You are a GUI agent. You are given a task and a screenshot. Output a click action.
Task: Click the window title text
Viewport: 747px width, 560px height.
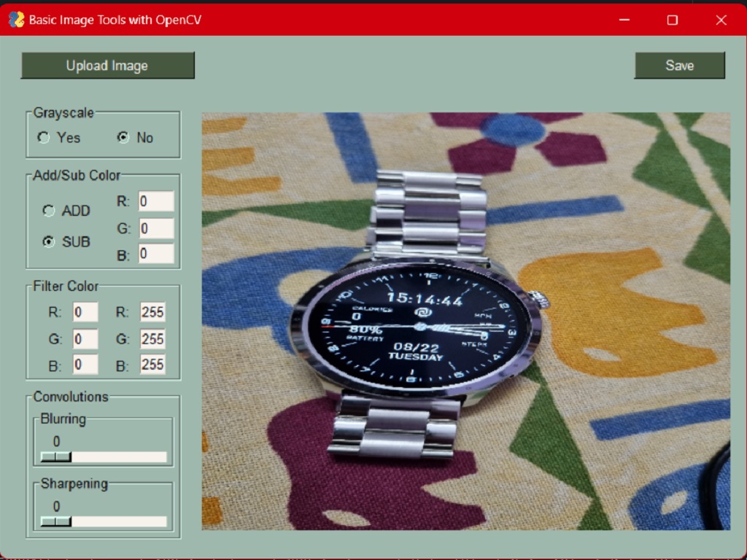[x=115, y=20]
